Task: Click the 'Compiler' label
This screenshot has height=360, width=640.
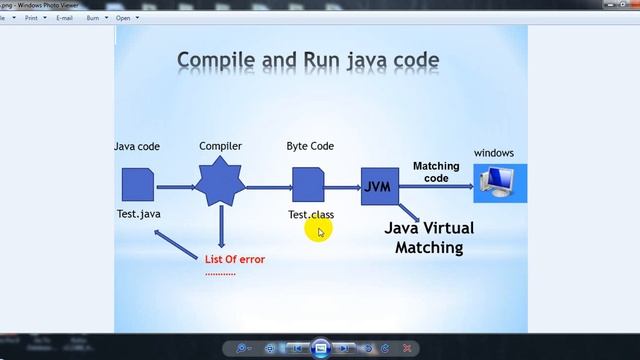Action: click(x=220, y=146)
